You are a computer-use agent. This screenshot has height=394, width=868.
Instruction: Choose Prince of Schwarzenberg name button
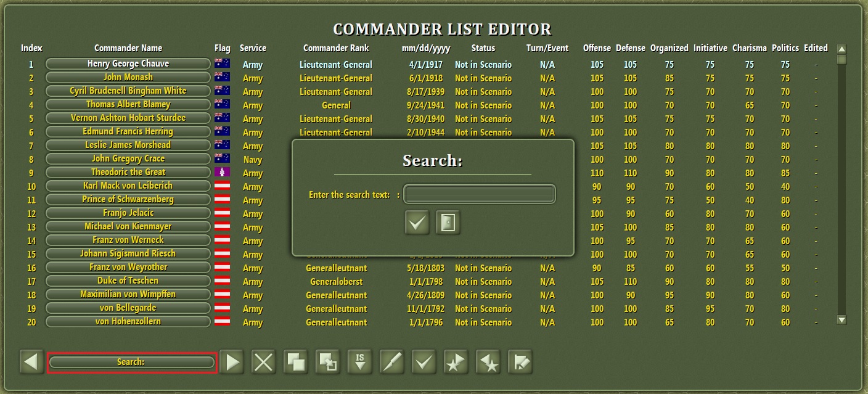(x=128, y=199)
